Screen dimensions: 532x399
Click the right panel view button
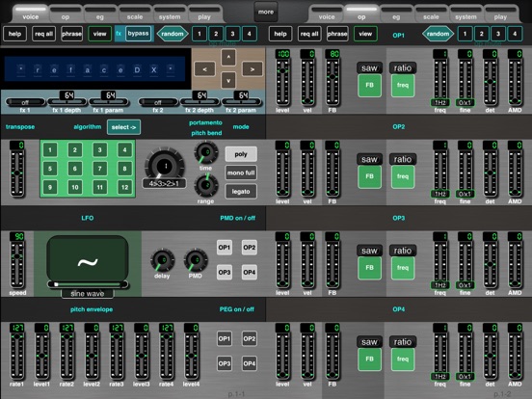click(365, 34)
